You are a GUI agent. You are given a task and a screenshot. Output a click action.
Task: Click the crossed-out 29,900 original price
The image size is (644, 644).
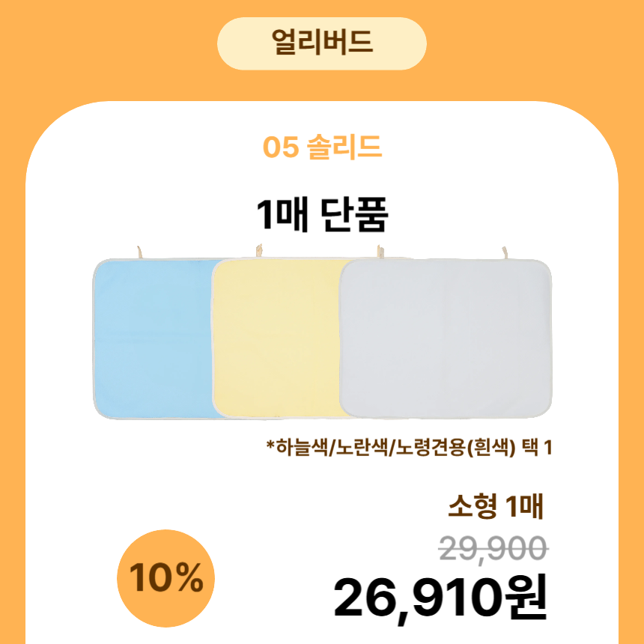493,550
